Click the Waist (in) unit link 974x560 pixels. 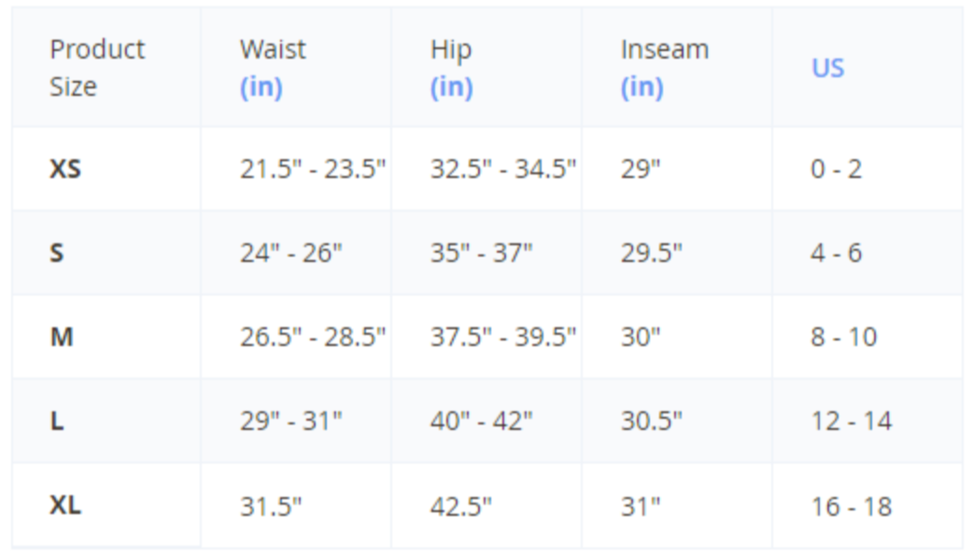click(261, 88)
